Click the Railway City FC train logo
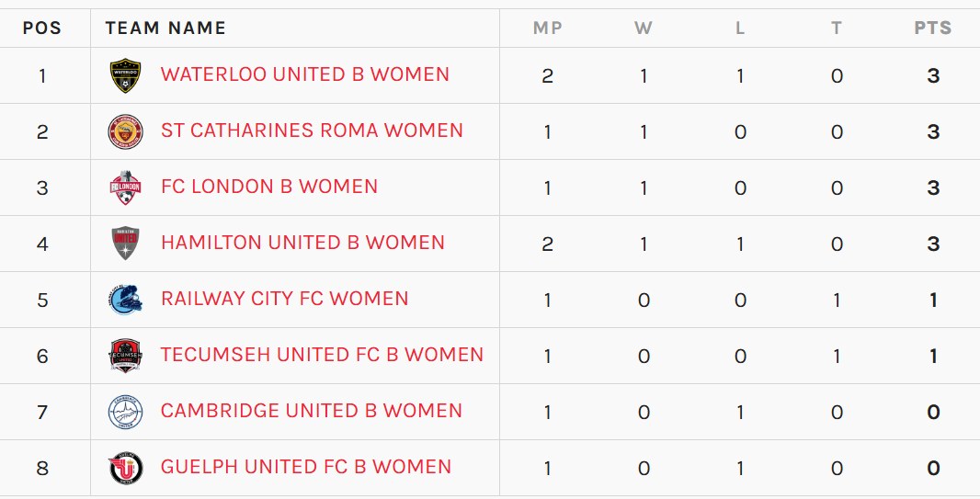The width and height of the screenshot is (980, 499). [x=125, y=300]
